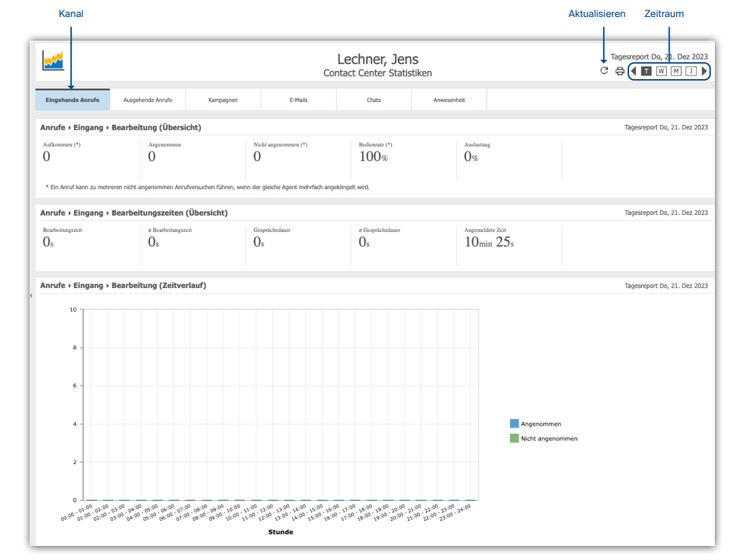Open the Eingehende Anrufe tab
The image size is (737, 560).
click(72, 100)
